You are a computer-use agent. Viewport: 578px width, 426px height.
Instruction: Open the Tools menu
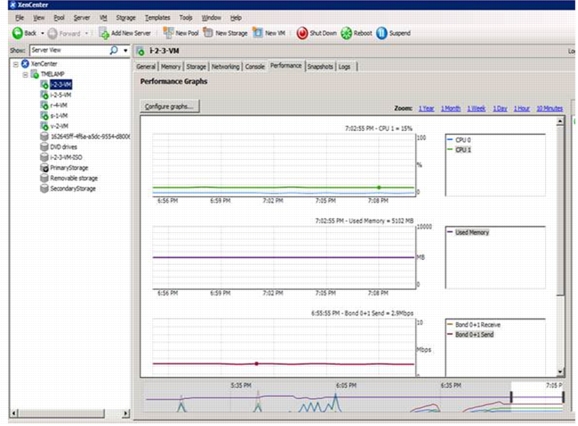(x=186, y=18)
